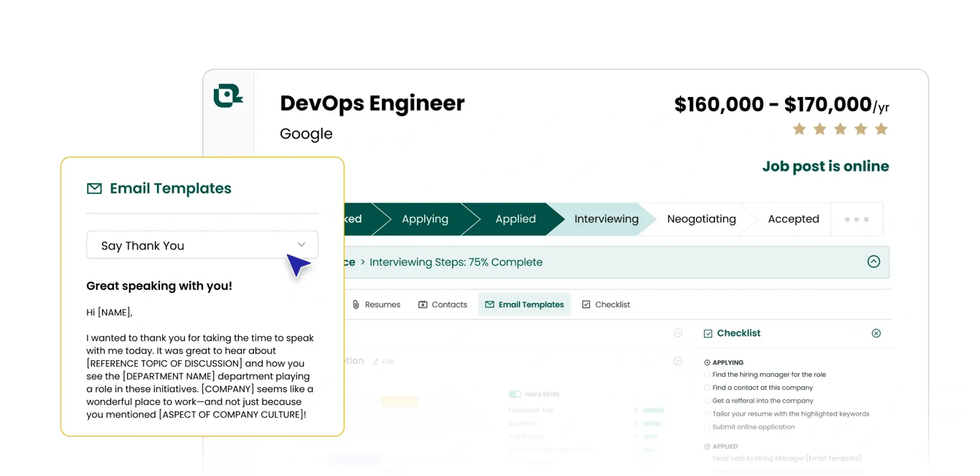Click the APPLYING section header in Checklist
The width and height of the screenshot is (980, 476).
click(727, 363)
